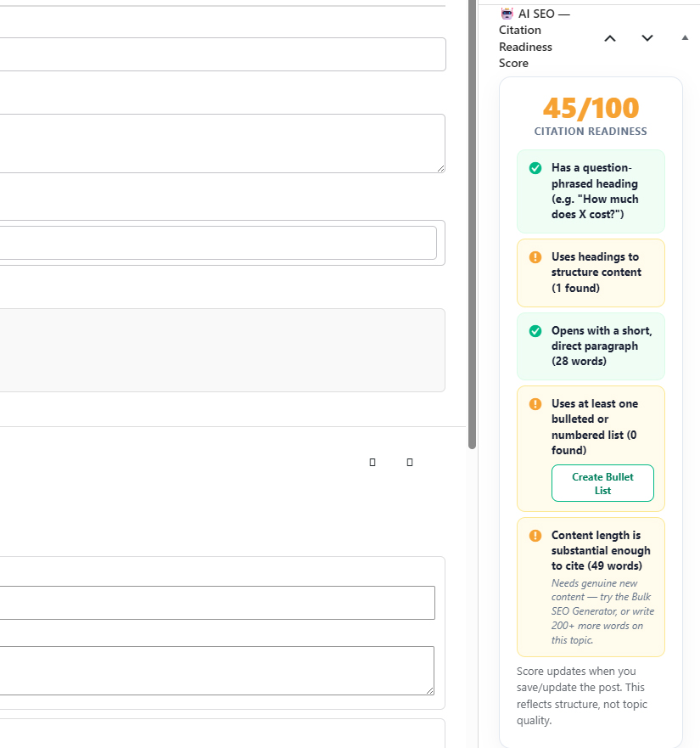Click the input field nested in bordered box

(218, 243)
